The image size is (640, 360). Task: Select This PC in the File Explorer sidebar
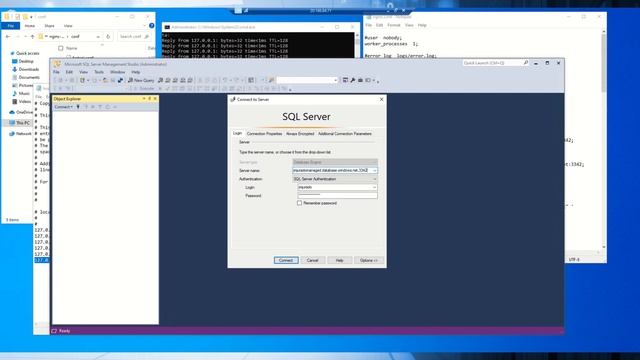pos(20,122)
